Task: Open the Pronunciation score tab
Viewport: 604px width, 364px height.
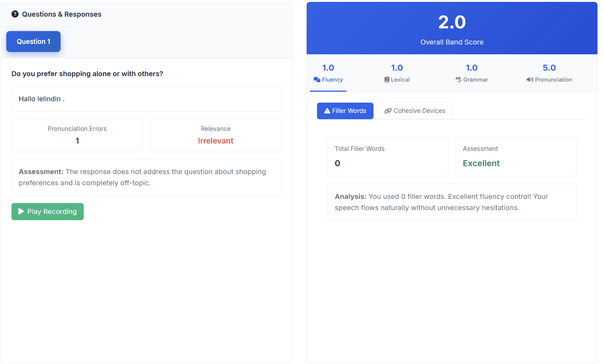Action: [x=549, y=73]
